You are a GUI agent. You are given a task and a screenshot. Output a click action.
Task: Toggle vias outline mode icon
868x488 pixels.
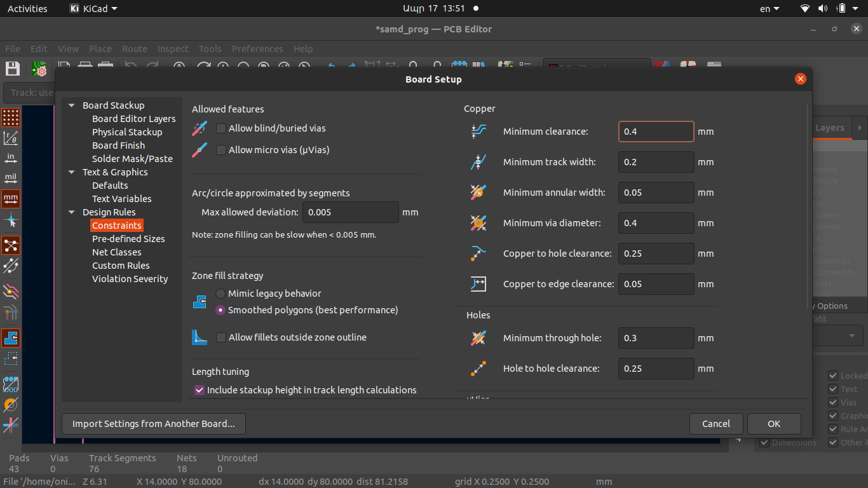click(11, 405)
